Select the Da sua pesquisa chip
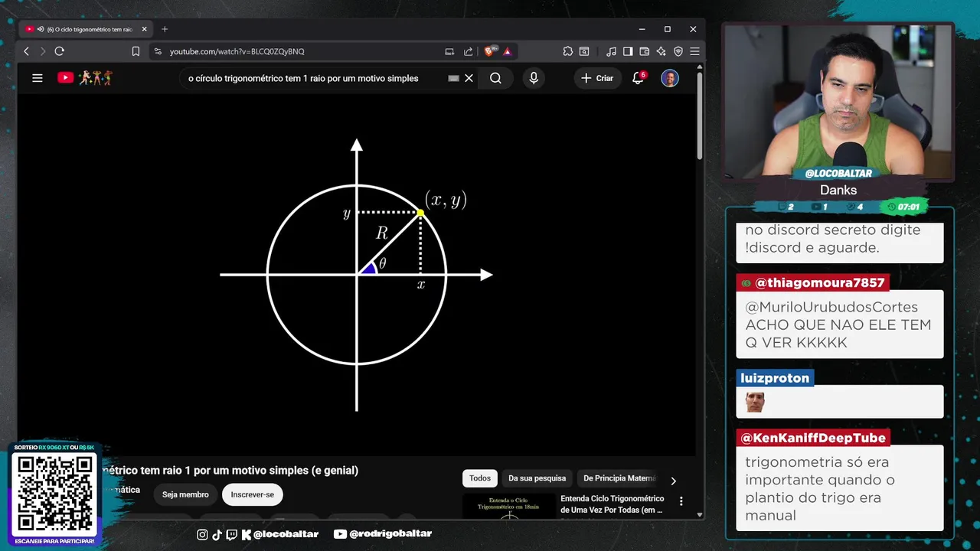Viewport: 980px width, 551px height. click(x=537, y=478)
